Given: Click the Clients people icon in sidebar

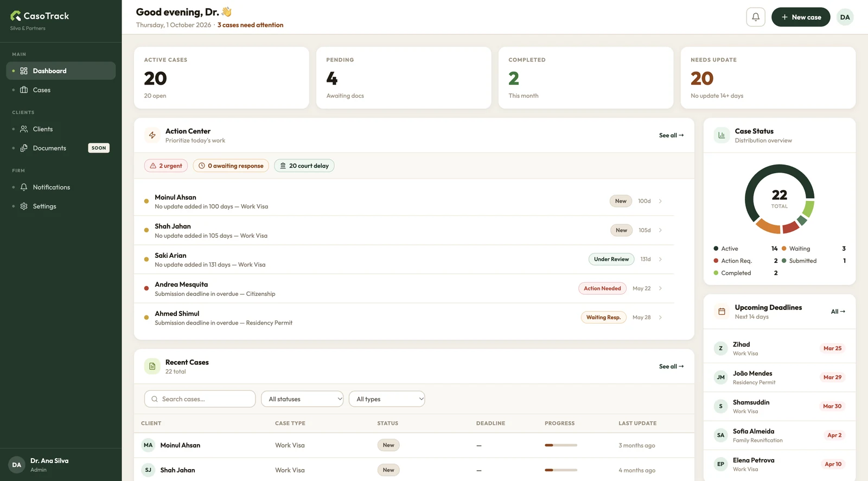Looking at the screenshot, I should tap(24, 129).
